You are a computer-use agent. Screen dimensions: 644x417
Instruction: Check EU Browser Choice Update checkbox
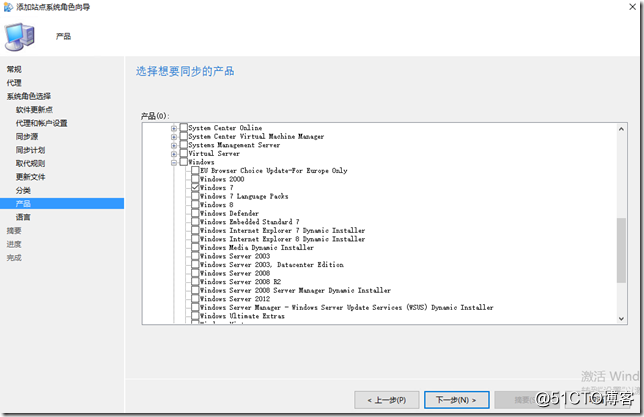pyautogui.click(x=195, y=170)
